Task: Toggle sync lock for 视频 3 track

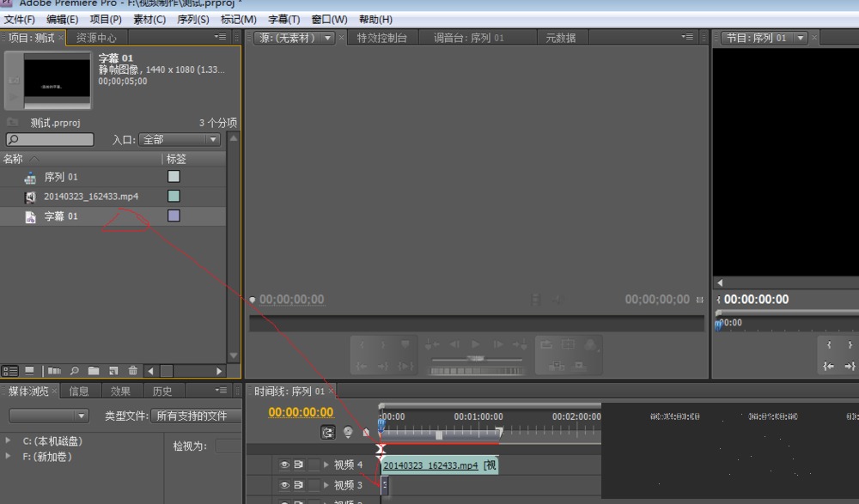Action: [299, 485]
